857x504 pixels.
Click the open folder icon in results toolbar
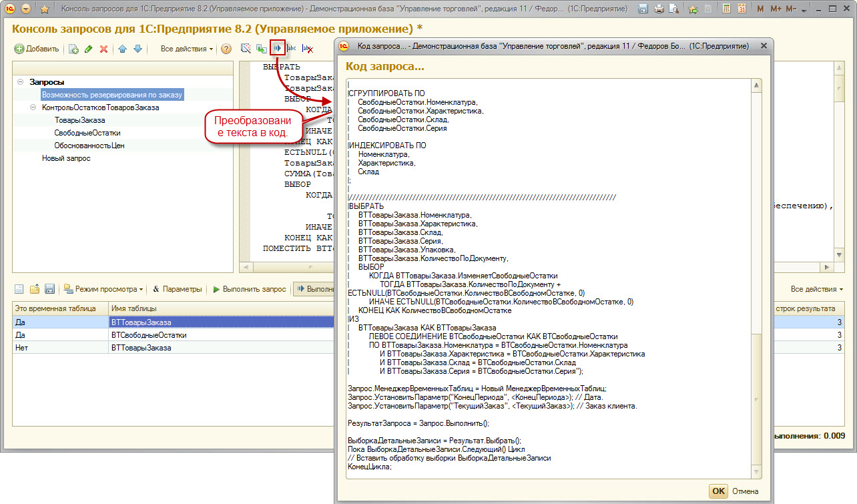(34, 289)
